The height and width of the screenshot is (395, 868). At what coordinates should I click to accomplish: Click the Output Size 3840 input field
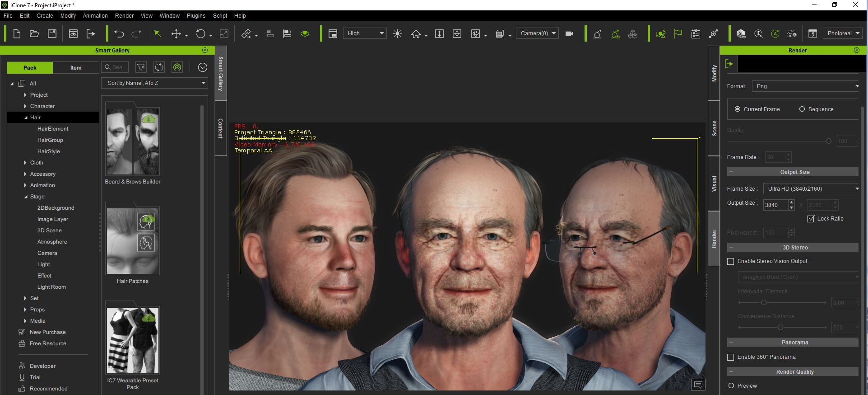click(x=775, y=205)
